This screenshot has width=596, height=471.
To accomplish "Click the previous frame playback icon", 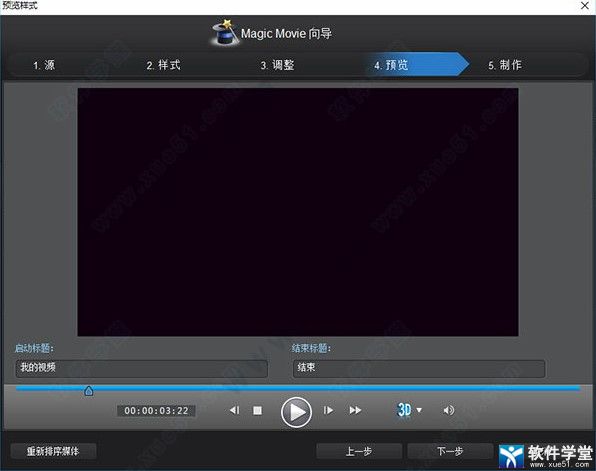I will click(x=235, y=410).
